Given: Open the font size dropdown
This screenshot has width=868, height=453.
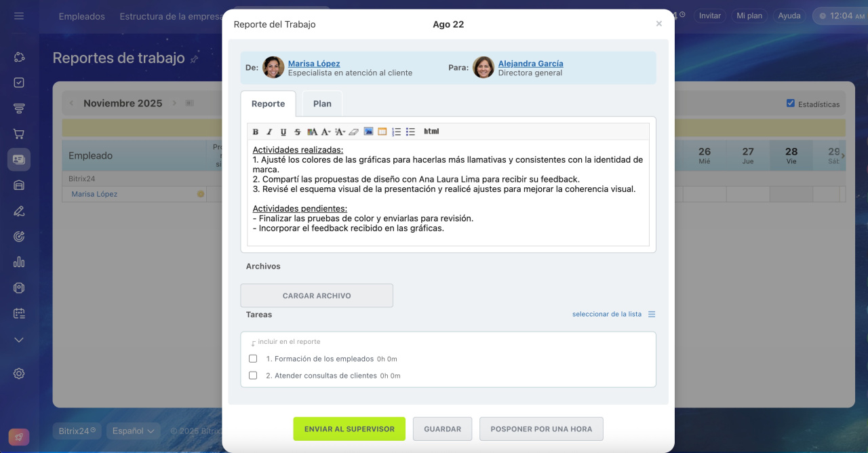Looking at the screenshot, I should tap(340, 132).
